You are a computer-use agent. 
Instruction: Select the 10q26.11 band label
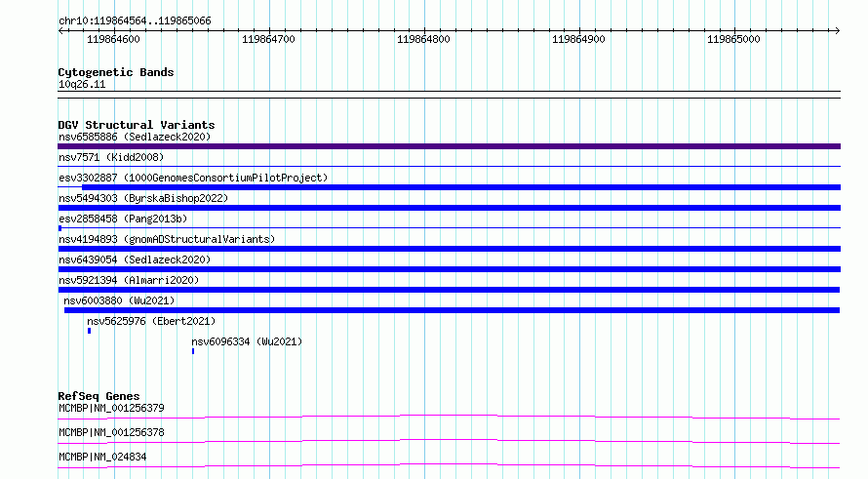pos(82,84)
